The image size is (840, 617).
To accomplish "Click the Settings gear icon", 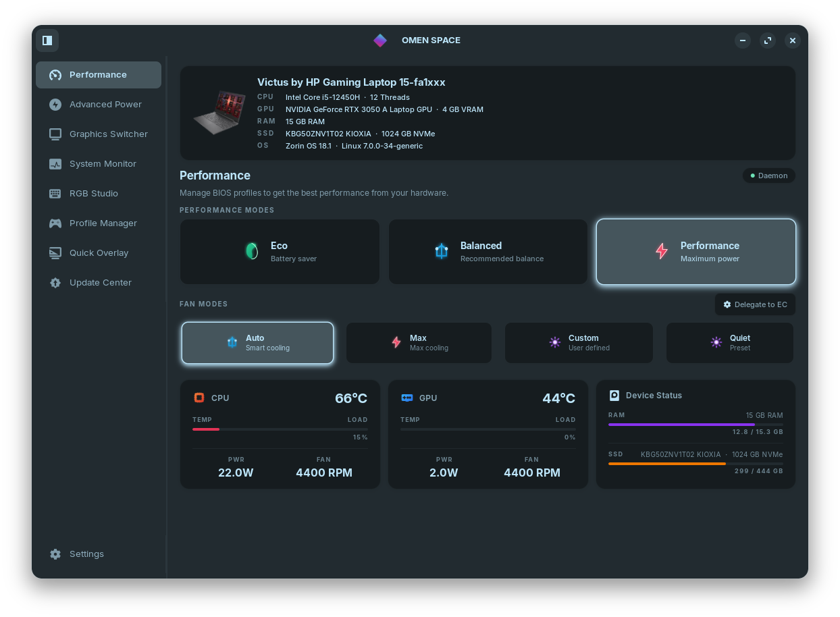I will pos(55,554).
